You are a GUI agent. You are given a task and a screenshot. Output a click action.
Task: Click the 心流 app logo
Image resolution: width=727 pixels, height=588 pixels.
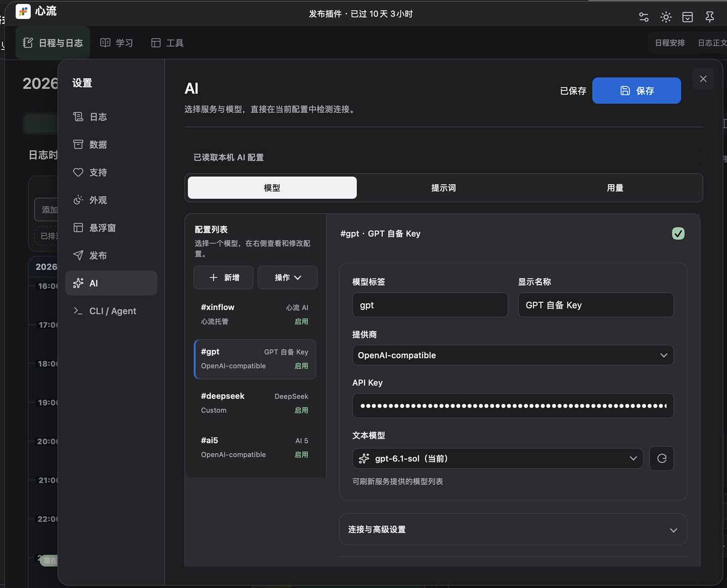[23, 11]
